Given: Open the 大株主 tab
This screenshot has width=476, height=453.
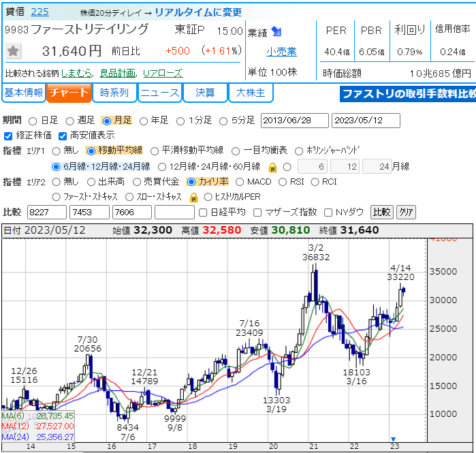Looking at the screenshot, I should pyautogui.click(x=251, y=93).
